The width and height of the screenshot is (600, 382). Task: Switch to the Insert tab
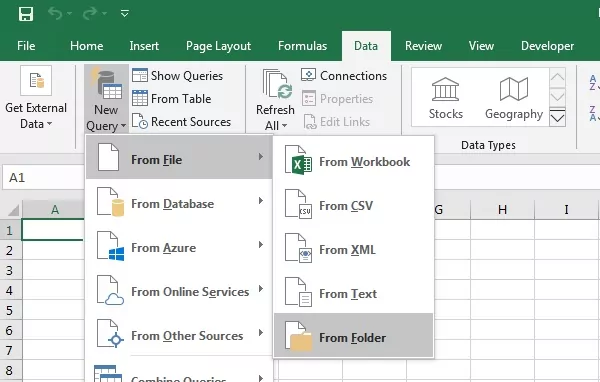coord(144,46)
